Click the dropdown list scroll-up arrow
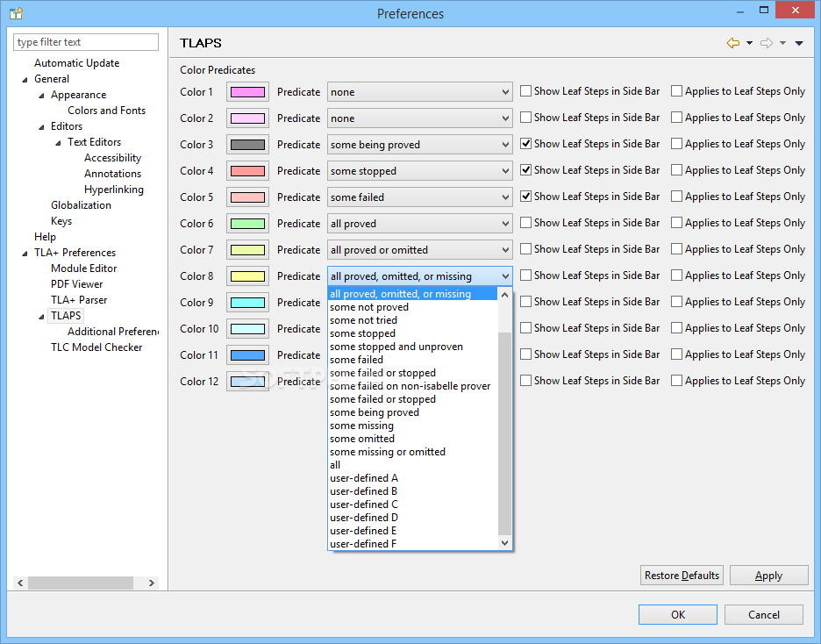Image resolution: width=821 pixels, height=644 pixels. pyautogui.click(x=504, y=295)
